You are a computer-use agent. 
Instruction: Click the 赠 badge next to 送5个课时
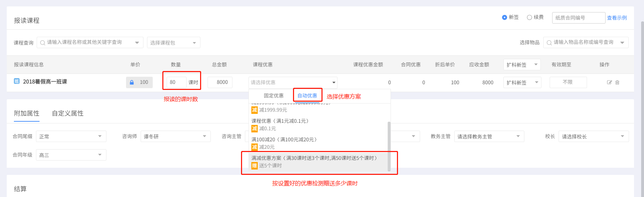pyautogui.click(x=255, y=166)
